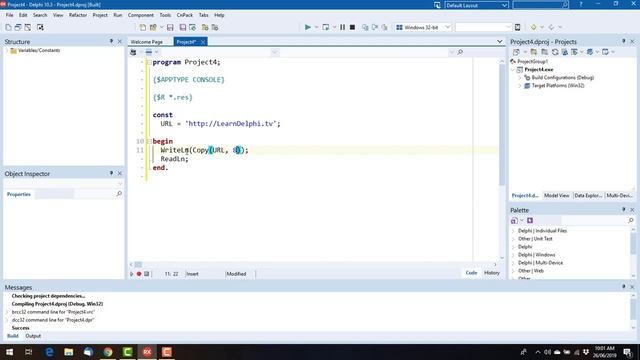Pin the Projects panel

pos(623,41)
